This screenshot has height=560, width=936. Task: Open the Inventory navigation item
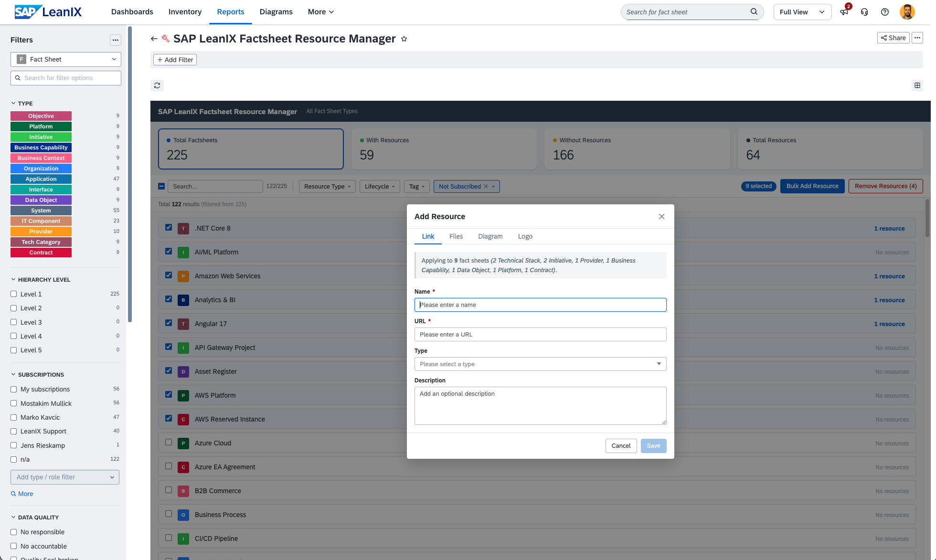tap(185, 12)
